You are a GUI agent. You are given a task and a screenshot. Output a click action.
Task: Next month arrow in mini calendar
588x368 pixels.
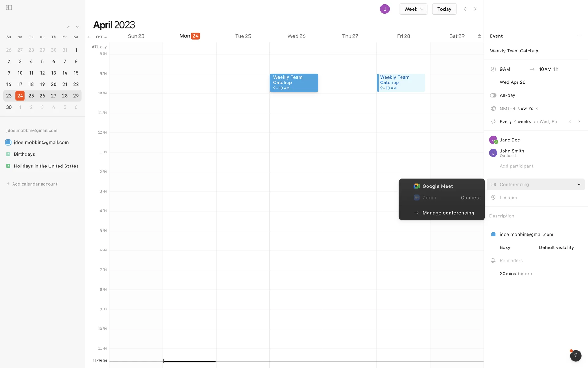tap(77, 27)
